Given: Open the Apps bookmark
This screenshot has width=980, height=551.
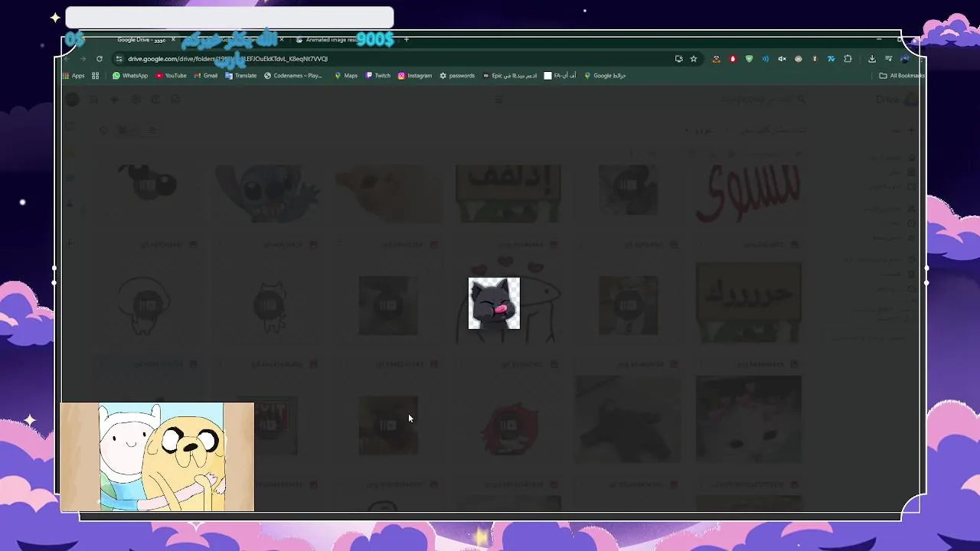Looking at the screenshot, I should click(x=73, y=76).
